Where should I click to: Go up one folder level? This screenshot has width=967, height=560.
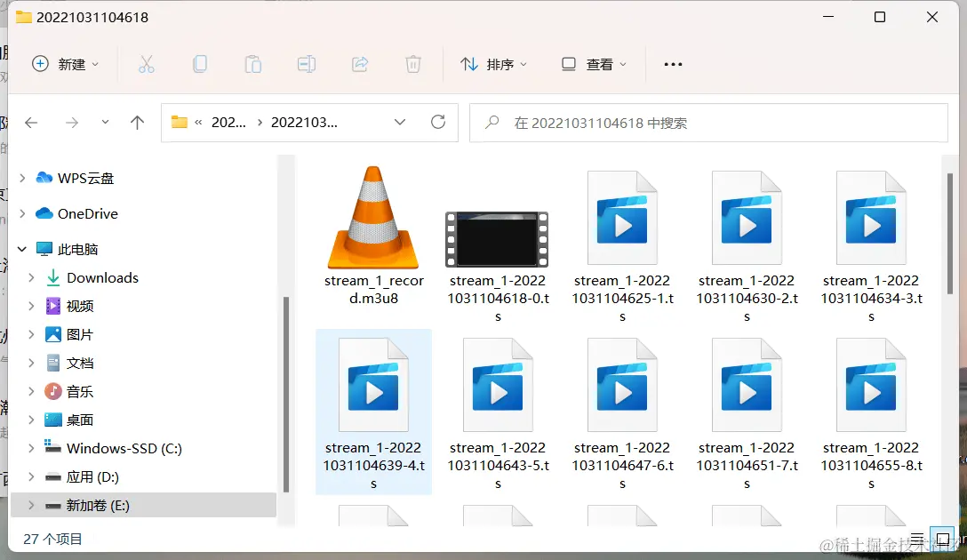point(138,123)
